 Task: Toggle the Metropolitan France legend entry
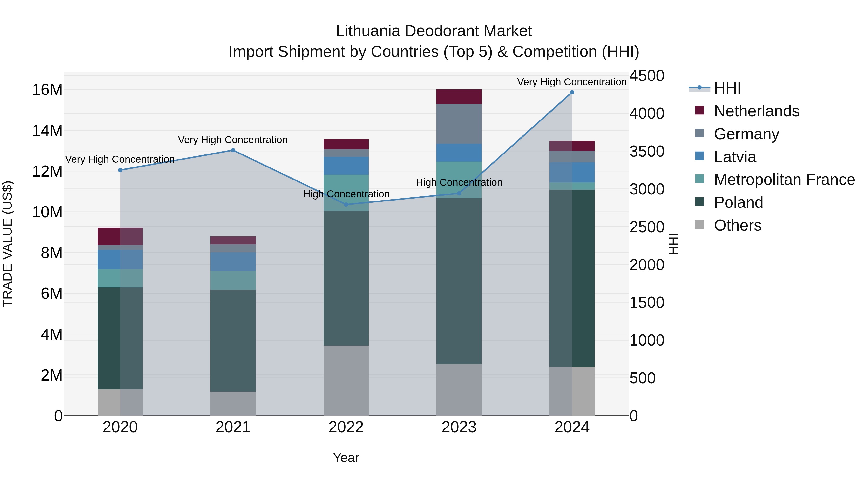pyautogui.click(x=775, y=180)
